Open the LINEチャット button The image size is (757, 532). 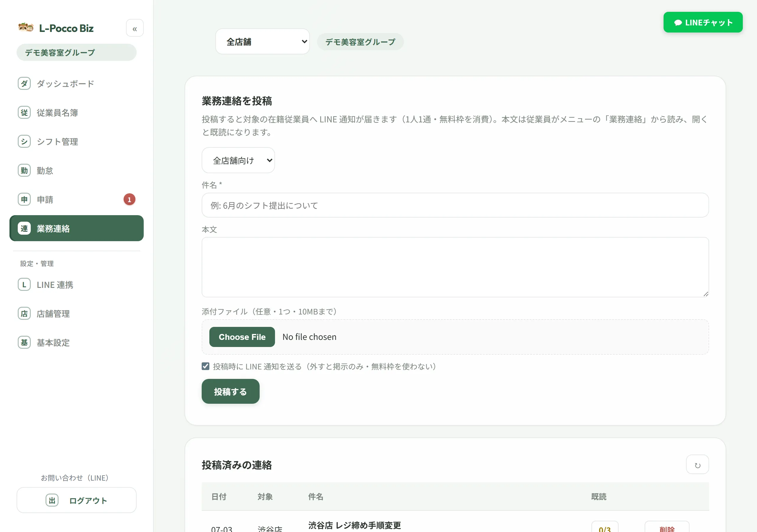(703, 22)
